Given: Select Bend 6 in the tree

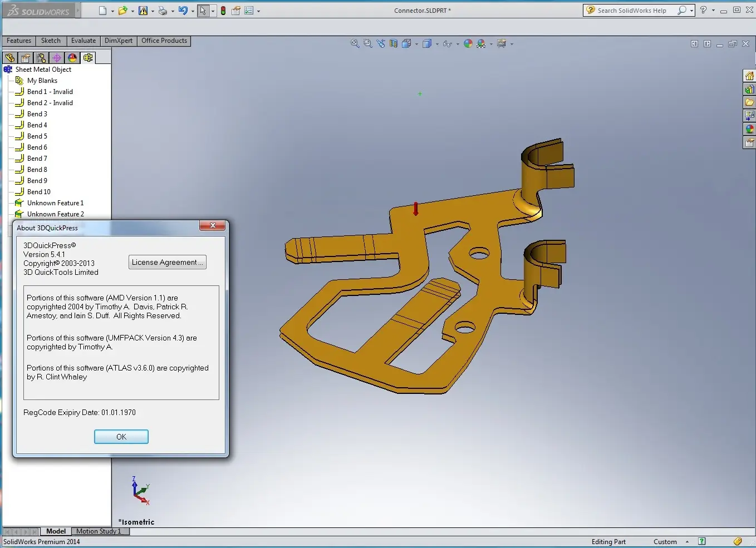Looking at the screenshot, I should (37, 147).
